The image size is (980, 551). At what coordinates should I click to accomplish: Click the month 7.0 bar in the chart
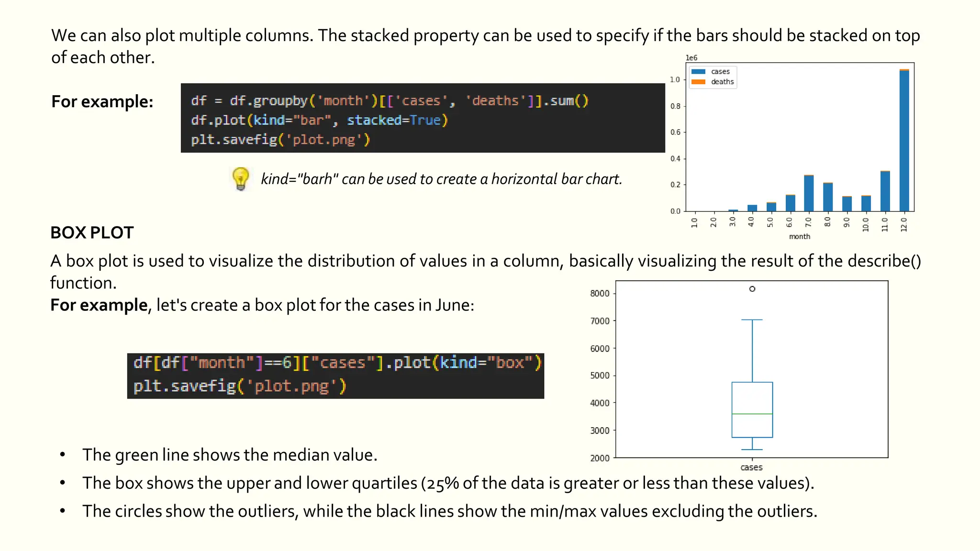click(809, 193)
